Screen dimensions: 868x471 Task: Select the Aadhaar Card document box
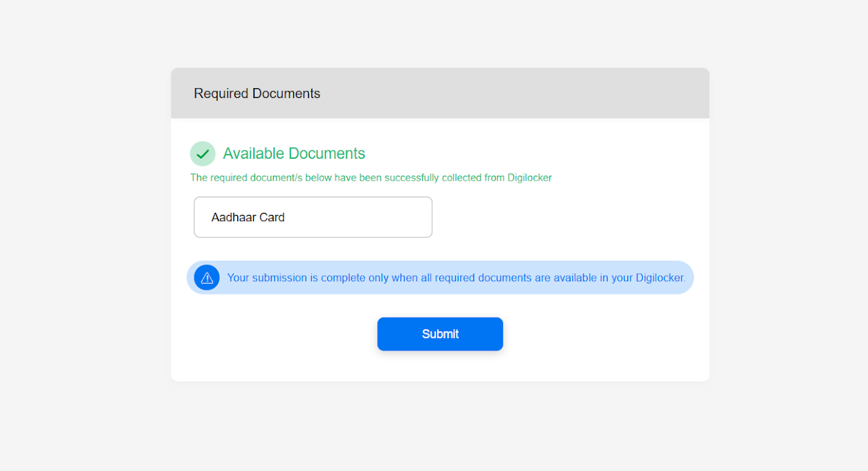point(313,217)
